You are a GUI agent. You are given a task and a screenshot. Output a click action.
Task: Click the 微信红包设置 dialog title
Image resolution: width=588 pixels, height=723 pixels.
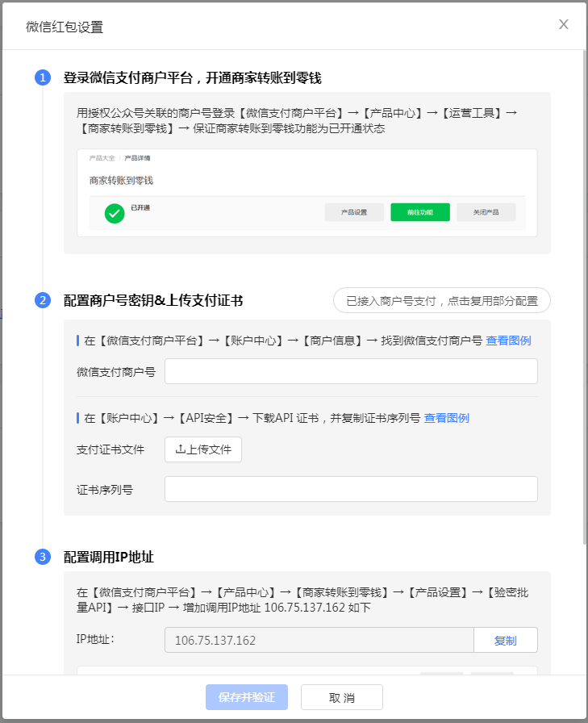pyautogui.click(x=65, y=27)
